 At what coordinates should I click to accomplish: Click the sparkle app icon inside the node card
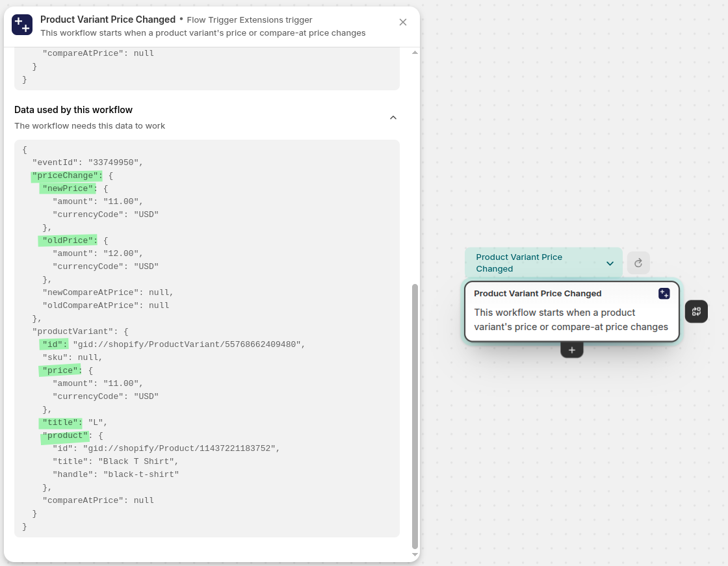tap(664, 294)
